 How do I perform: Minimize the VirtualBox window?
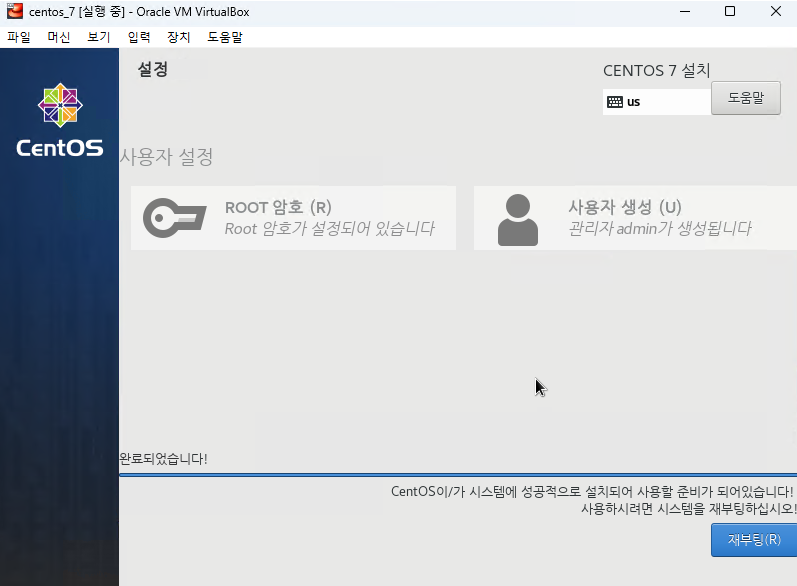click(685, 11)
